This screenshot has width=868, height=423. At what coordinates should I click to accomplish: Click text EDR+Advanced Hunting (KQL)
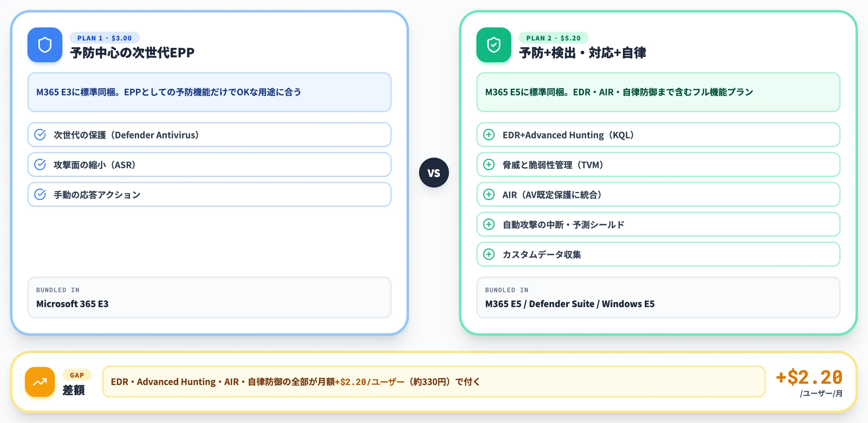[569, 135]
